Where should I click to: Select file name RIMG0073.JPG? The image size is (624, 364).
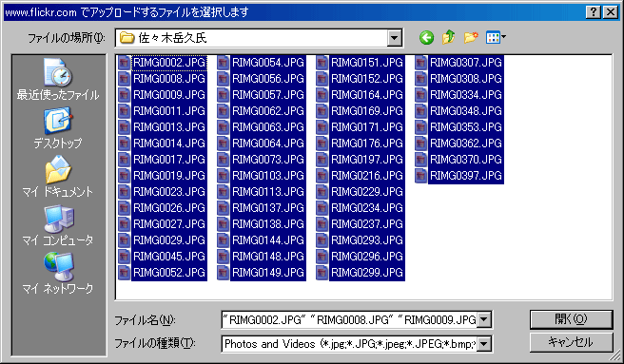click(268, 160)
